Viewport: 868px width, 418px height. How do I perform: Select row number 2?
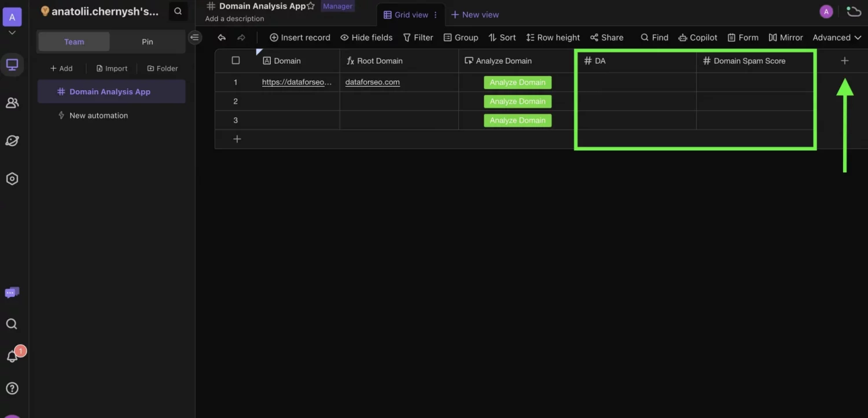point(236,101)
